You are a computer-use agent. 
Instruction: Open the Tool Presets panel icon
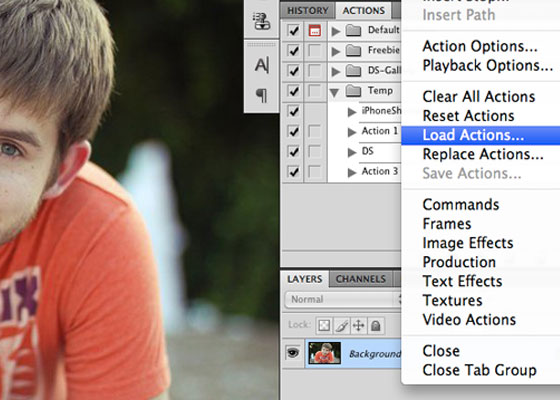261,21
